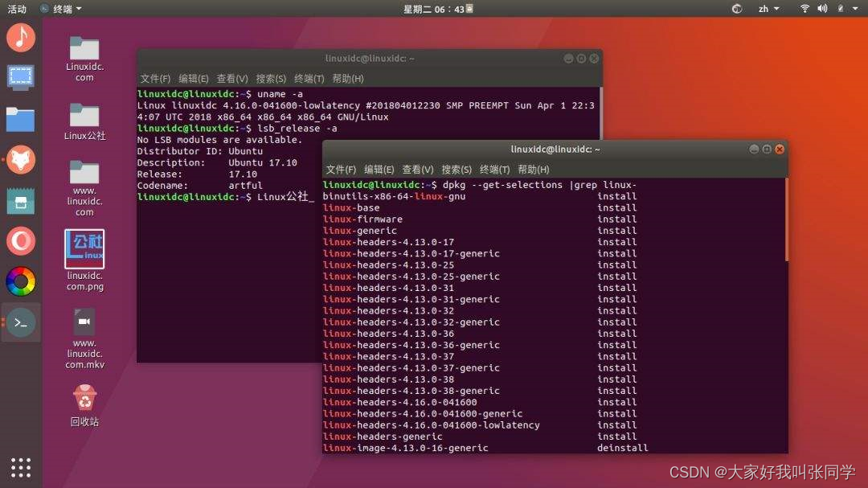
Task: Open 查看(V) menu in front terminal
Action: (417, 170)
